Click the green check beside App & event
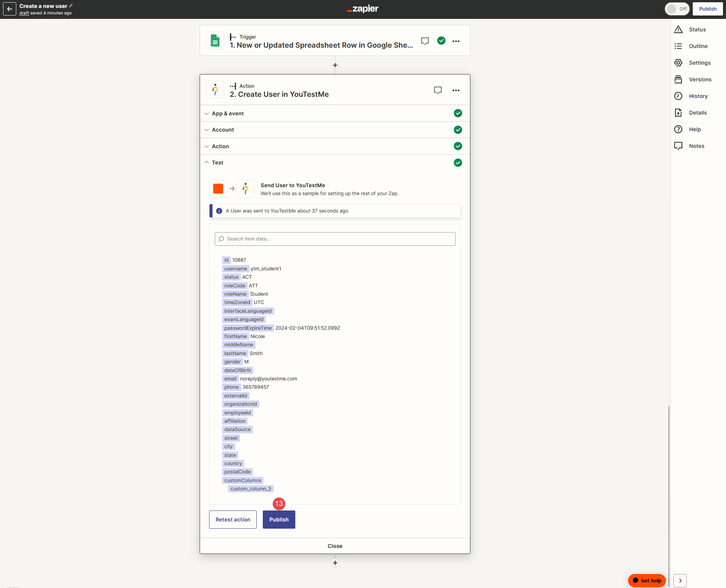726x588 pixels. click(458, 113)
